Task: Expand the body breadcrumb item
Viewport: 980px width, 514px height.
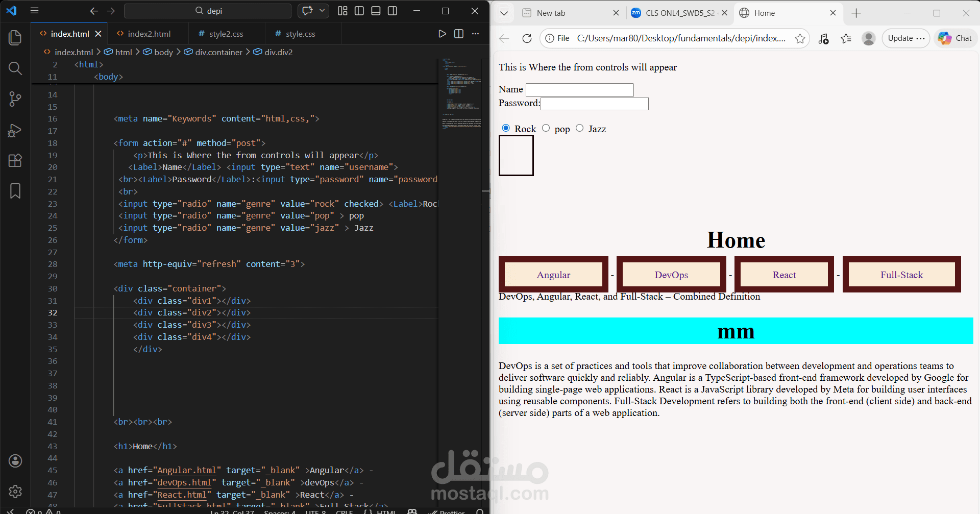Action: [x=158, y=52]
